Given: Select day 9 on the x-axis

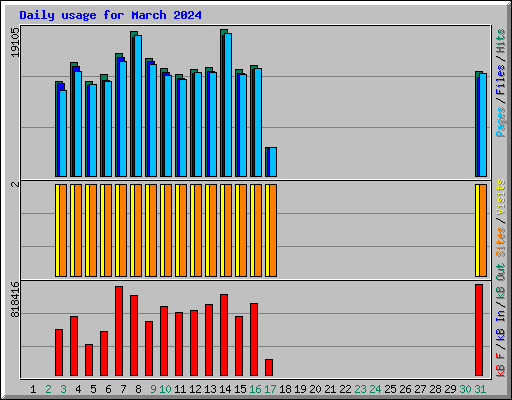Looking at the screenshot, I should [153, 389].
